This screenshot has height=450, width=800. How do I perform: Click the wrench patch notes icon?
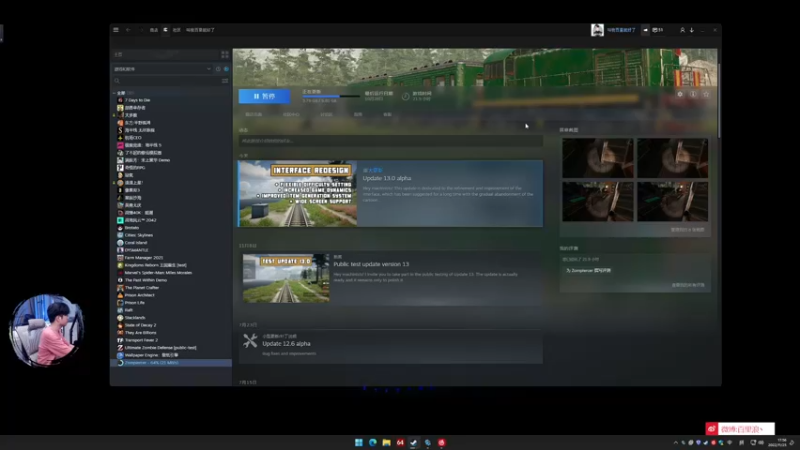250,341
